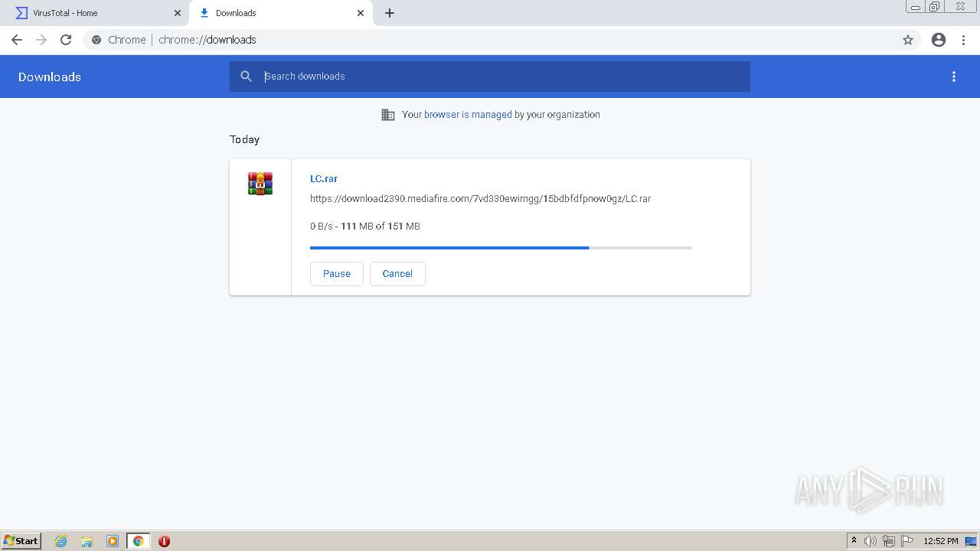Viewport: 980px width, 551px height.
Task: Open the browser is managed link
Action: click(x=468, y=115)
